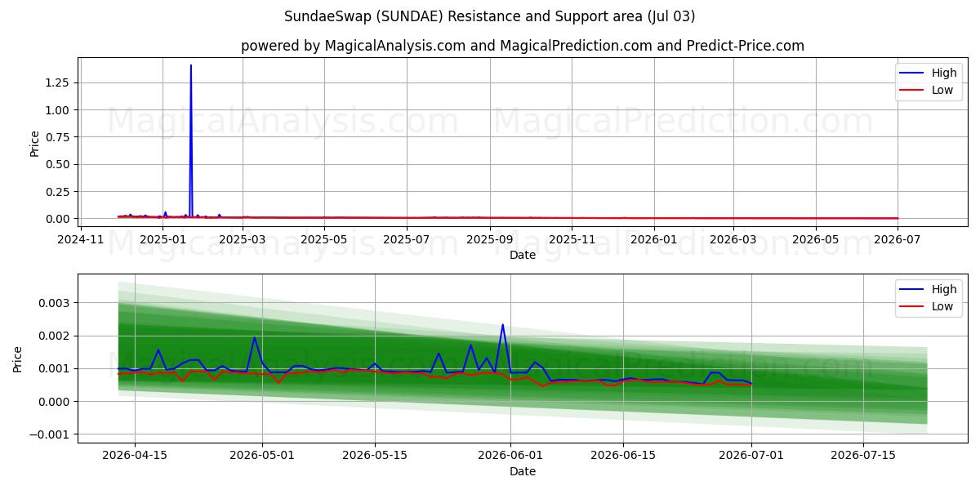Screen dimensions: 980x490
Task: Click the '0.000' y-axis label of the bottom chart
Action: coord(52,401)
